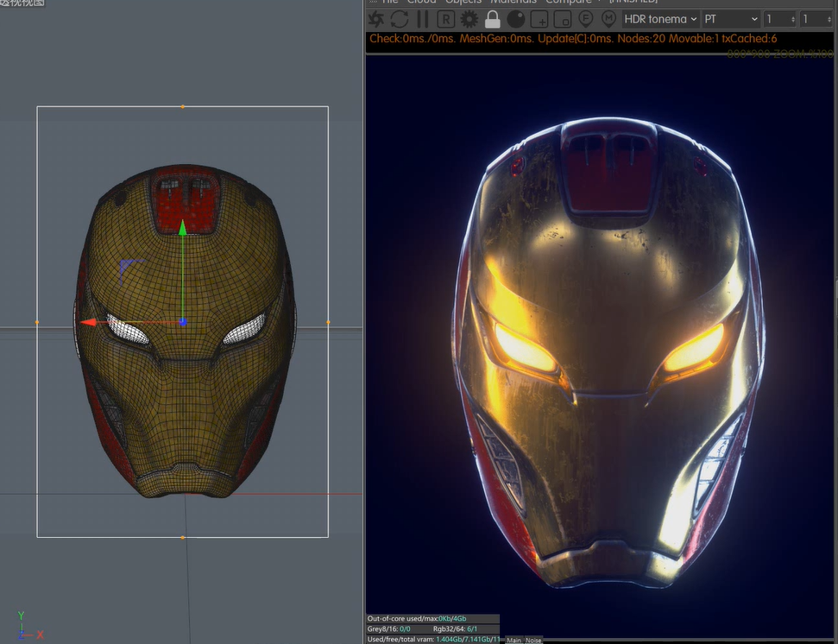The image size is (838, 644).
Task: Click the film region square icon
Action: [562, 19]
